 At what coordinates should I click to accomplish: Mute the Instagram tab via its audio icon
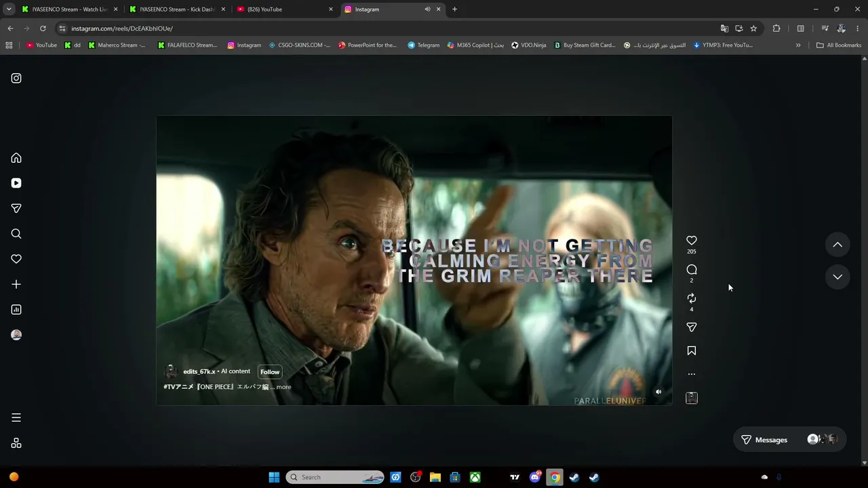(427, 9)
